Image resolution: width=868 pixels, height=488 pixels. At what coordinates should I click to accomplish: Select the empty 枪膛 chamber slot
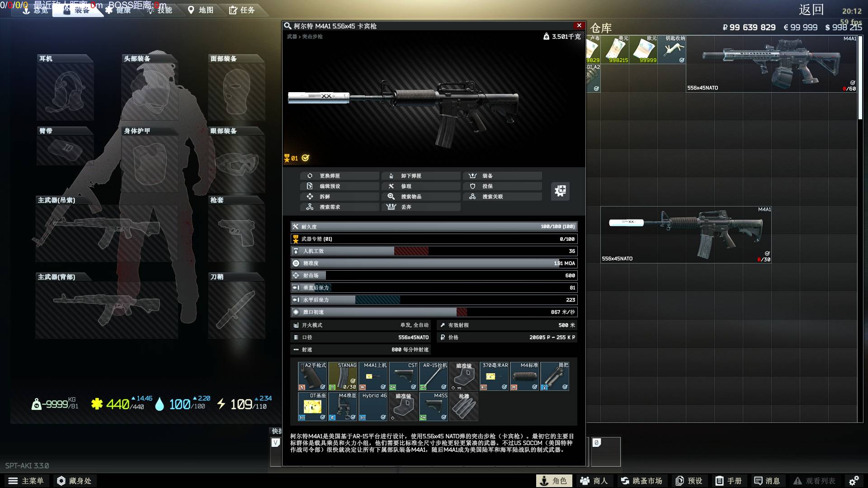(x=464, y=406)
